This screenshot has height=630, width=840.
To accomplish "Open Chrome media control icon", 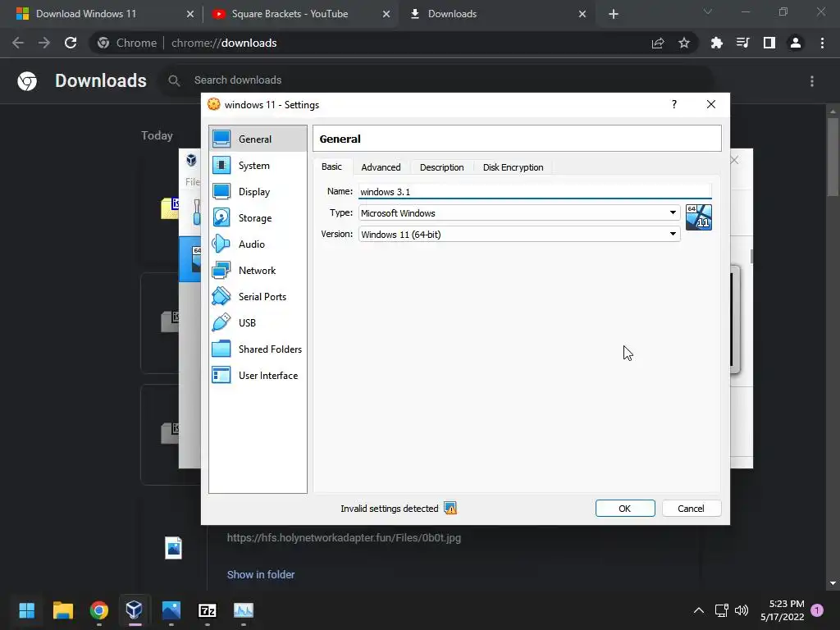I will click(742, 43).
